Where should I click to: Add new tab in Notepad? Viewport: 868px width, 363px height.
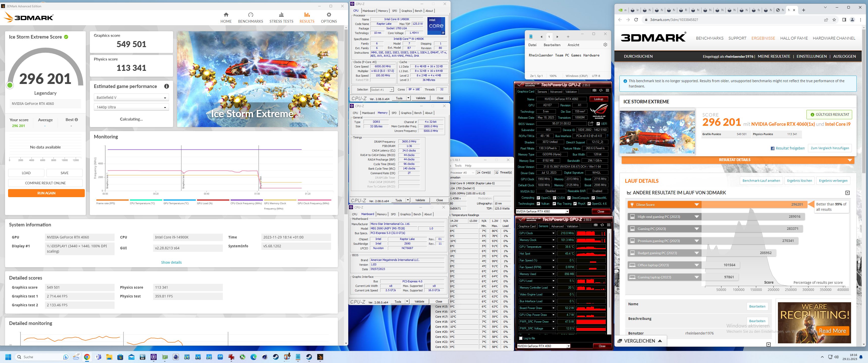[x=568, y=37]
